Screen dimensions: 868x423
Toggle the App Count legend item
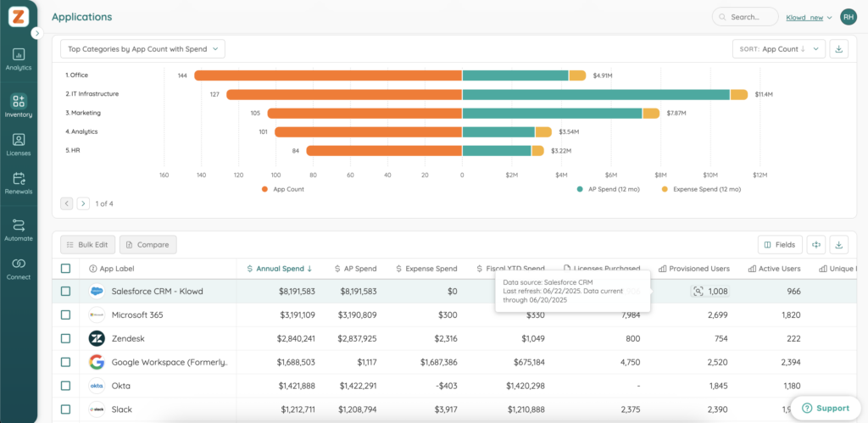(283, 189)
